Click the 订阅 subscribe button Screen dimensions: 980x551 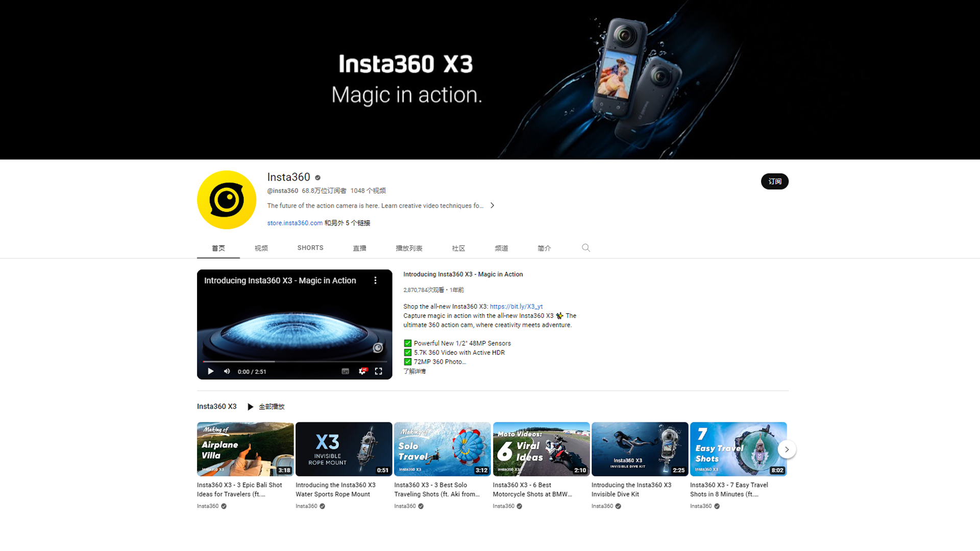click(775, 181)
